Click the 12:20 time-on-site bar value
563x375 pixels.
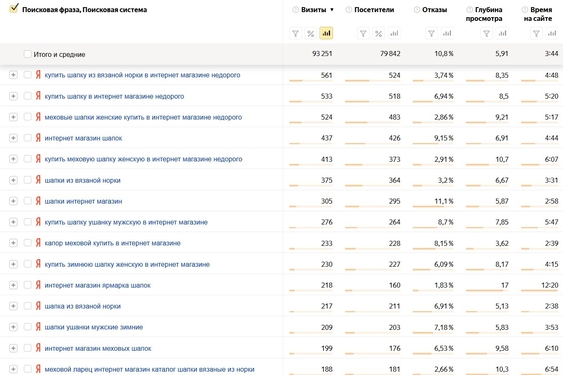coord(549,285)
